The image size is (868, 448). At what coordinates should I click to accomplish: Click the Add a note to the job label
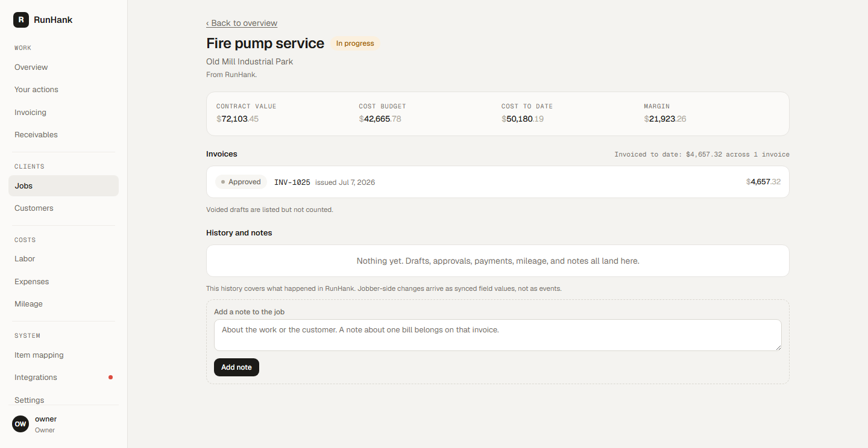[249, 312]
